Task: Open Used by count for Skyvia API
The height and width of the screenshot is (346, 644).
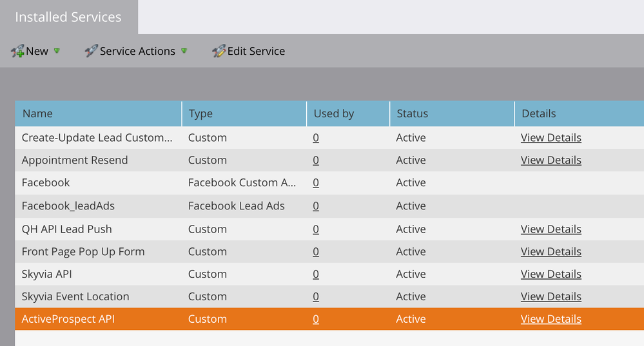Action: (x=316, y=274)
